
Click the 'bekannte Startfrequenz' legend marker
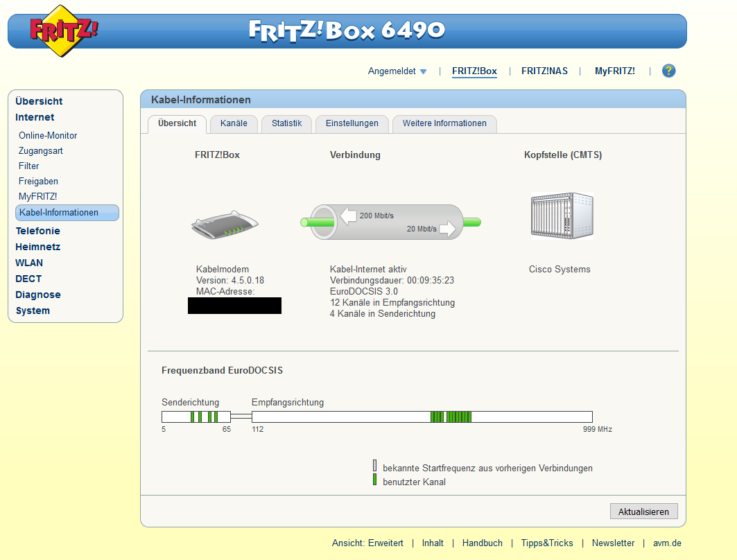click(x=375, y=466)
